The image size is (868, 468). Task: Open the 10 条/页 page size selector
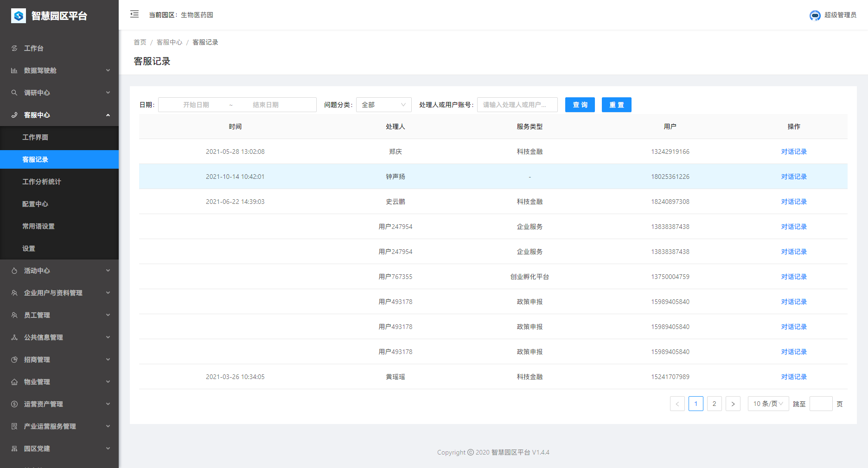768,404
